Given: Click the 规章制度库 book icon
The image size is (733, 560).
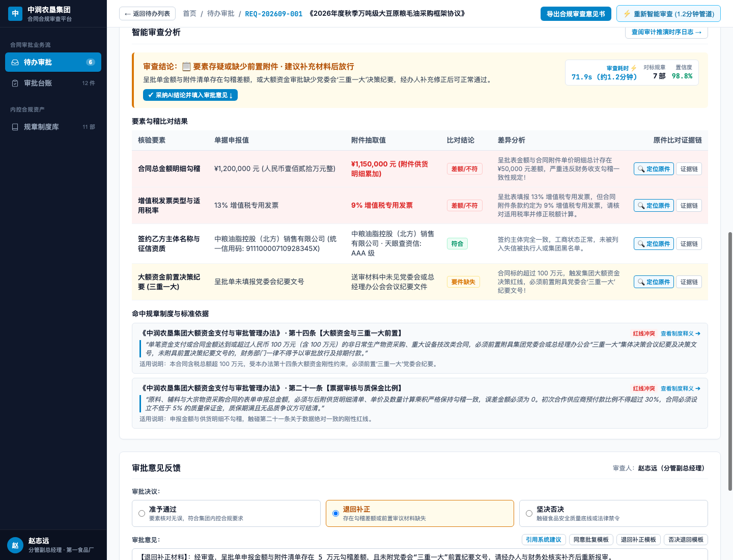Looking at the screenshot, I should coord(15,127).
